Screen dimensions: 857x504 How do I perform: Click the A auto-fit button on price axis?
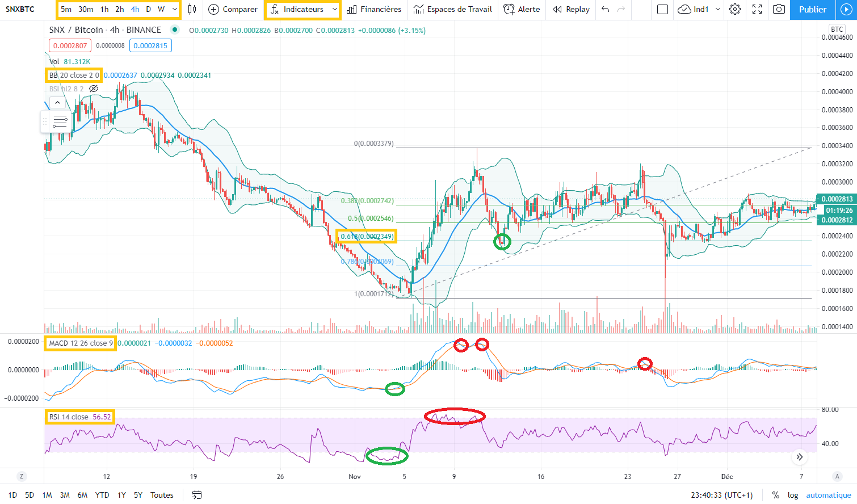coord(837,476)
